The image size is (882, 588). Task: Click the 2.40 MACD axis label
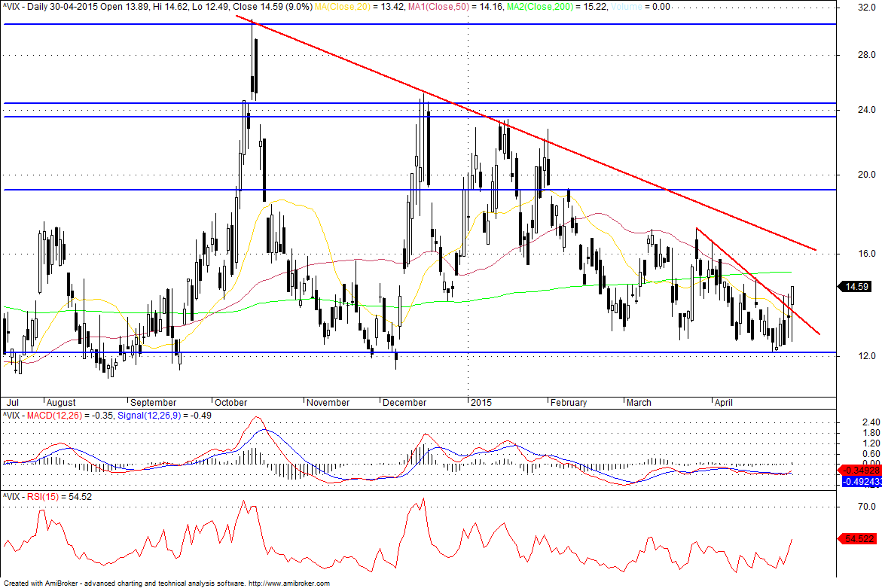[x=871, y=422]
